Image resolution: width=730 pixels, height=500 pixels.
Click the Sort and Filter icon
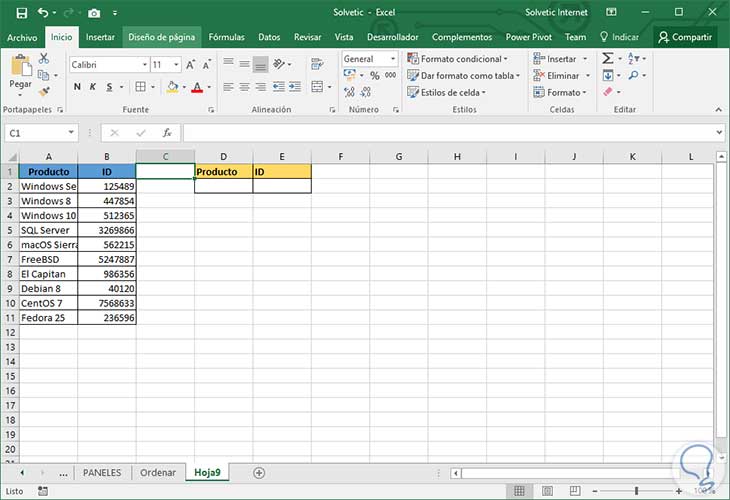coord(634,58)
